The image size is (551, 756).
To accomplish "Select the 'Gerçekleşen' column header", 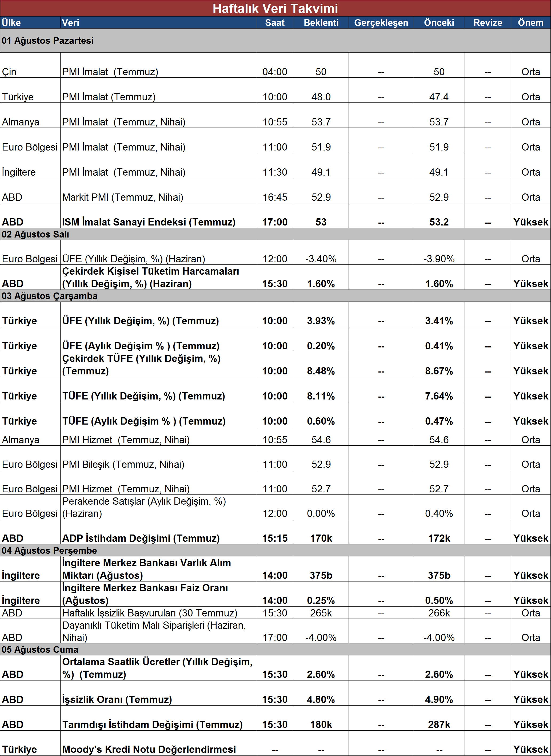I will click(x=381, y=22).
